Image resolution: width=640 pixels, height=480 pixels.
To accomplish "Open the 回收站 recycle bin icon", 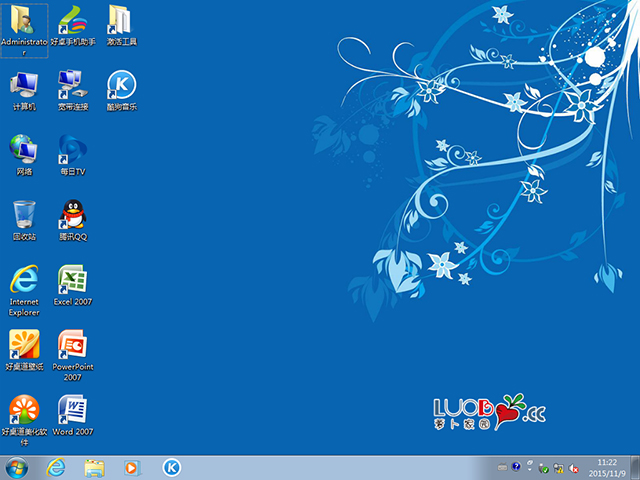I will coord(24,214).
